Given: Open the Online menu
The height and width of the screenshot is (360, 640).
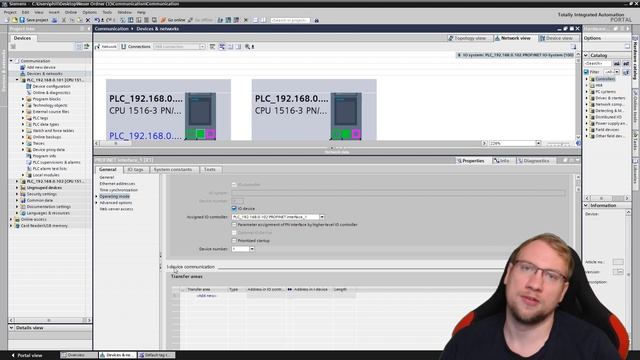Looking at the screenshot, I should [x=71, y=12].
